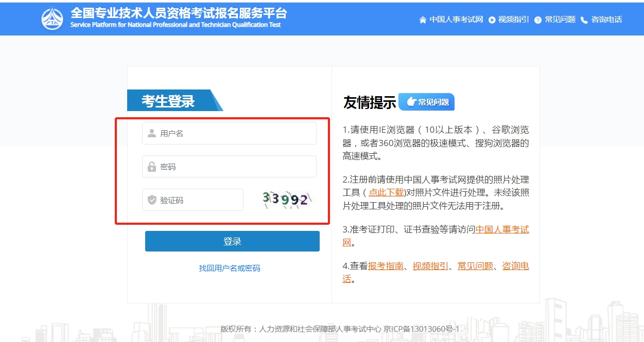
Task: Open the orange 视频指引 link in tips
Action: click(x=430, y=266)
